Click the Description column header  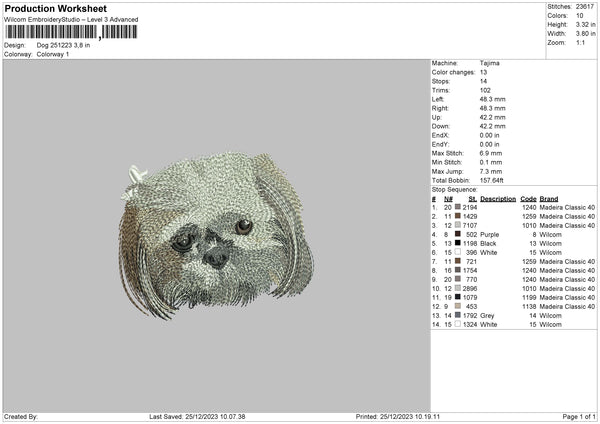pyautogui.click(x=497, y=198)
